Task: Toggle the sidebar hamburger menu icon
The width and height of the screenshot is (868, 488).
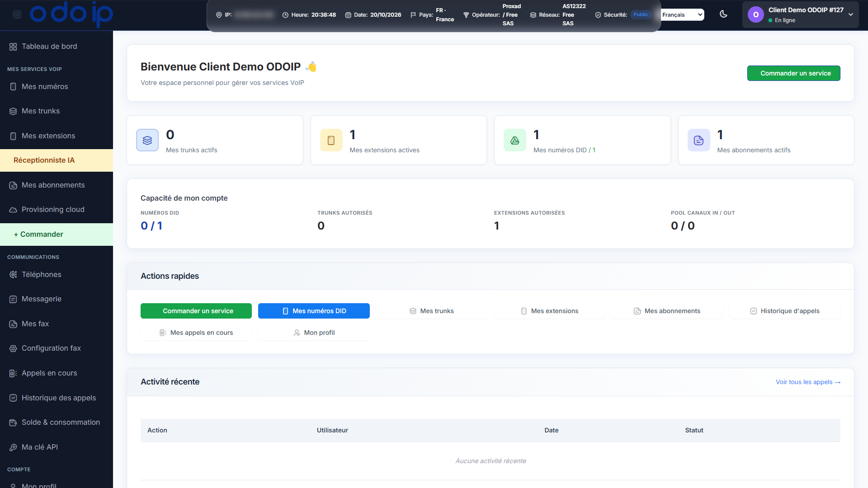Action: [x=17, y=14]
